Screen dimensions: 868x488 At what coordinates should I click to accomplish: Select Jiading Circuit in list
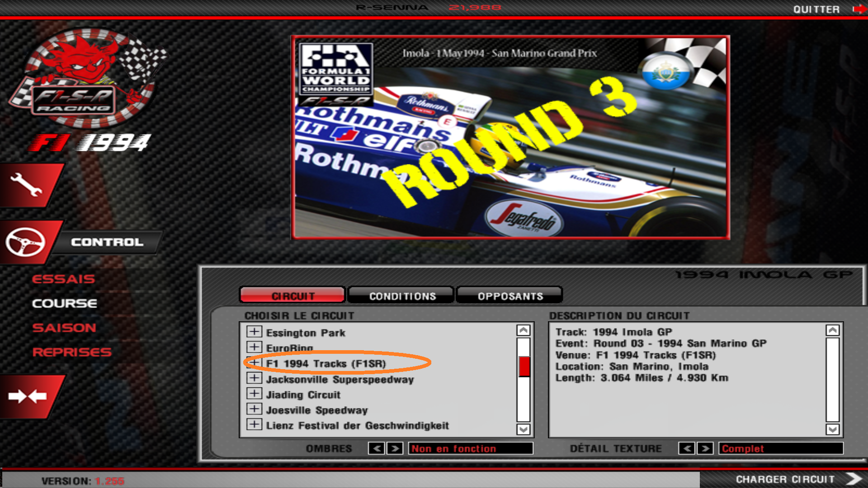click(x=303, y=395)
